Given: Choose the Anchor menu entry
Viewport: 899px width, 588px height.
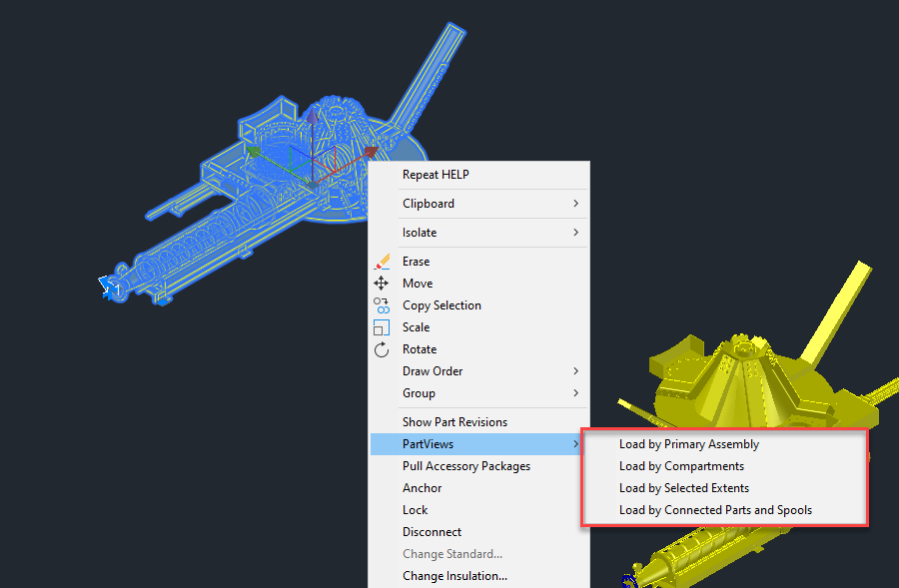Looking at the screenshot, I should click(x=479, y=488).
